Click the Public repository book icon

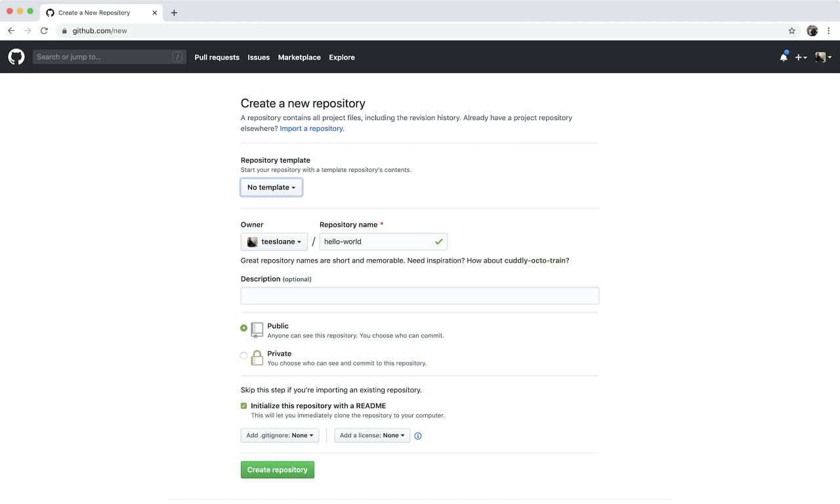click(x=257, y=330)
